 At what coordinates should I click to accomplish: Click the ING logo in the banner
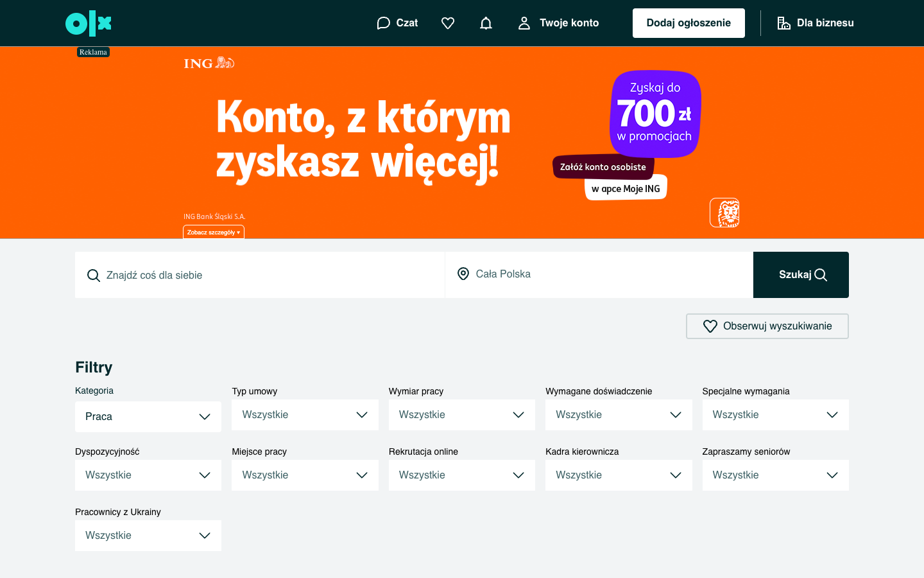pyautogui.click(x=209, y=63)
